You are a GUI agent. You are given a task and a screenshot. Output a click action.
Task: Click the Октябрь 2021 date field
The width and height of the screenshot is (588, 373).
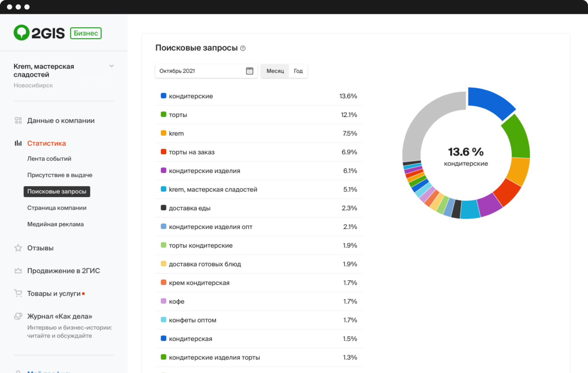(206, 71)
